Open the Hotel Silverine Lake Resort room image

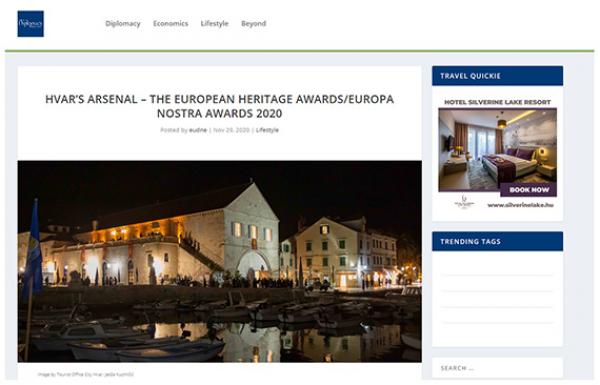(x=497, y=149)
